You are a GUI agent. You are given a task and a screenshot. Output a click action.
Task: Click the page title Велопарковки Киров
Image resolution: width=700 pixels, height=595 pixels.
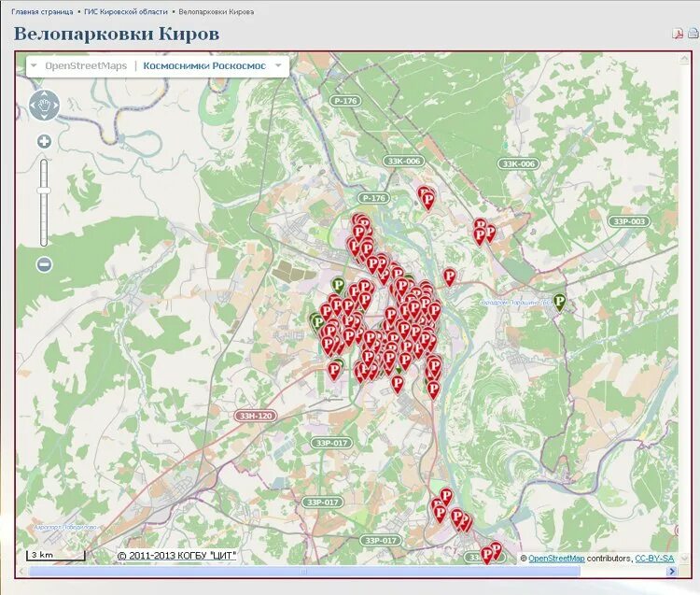pos(117,34)
